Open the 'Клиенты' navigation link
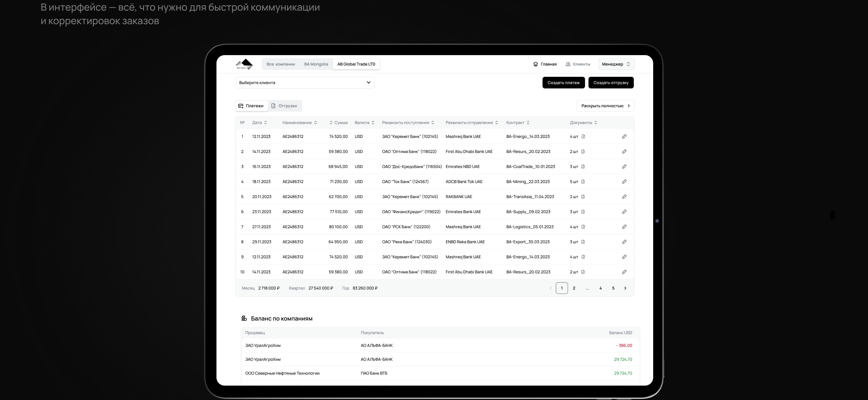 click(x=577, y=64)
